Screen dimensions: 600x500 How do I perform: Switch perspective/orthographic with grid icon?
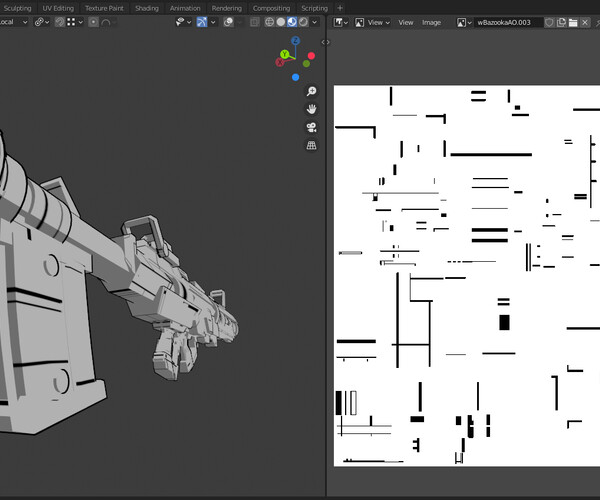[x=311, y=145]
